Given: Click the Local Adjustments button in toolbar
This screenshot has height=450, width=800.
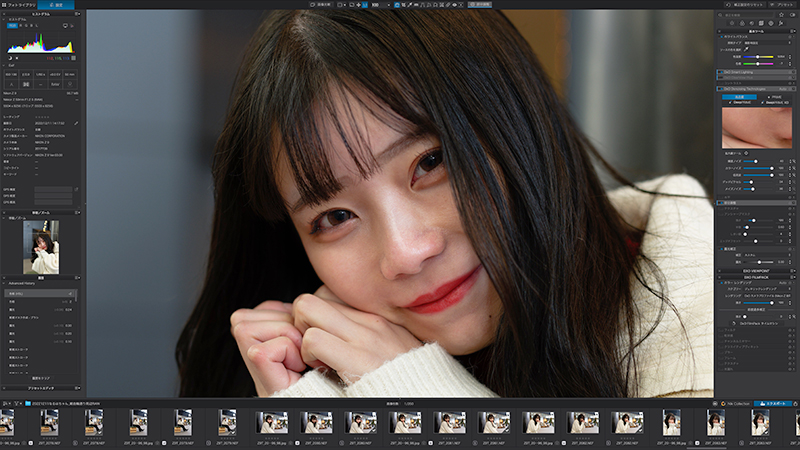Looking at the screenshot, I should point(480,5).
